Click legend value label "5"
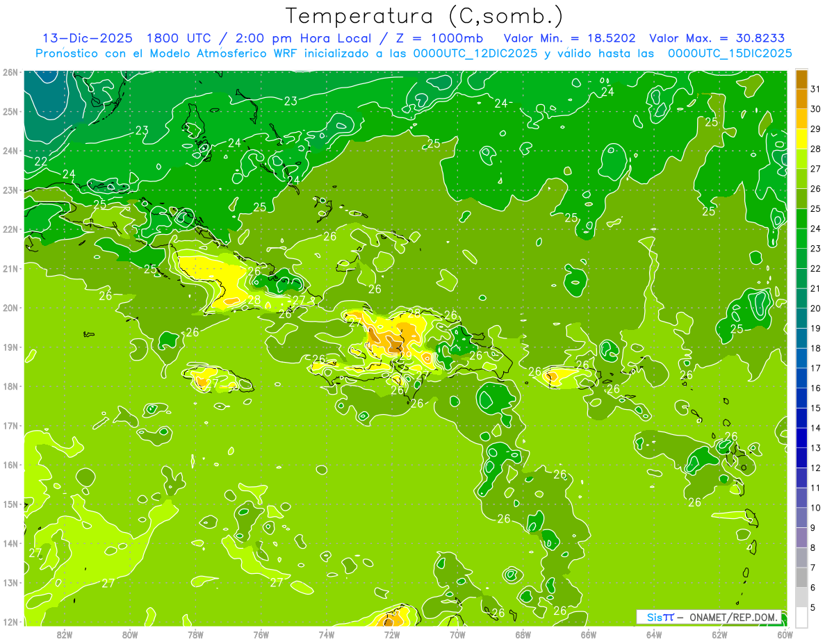The height and width of the screenshot is (644, 834). click(813, 607)
